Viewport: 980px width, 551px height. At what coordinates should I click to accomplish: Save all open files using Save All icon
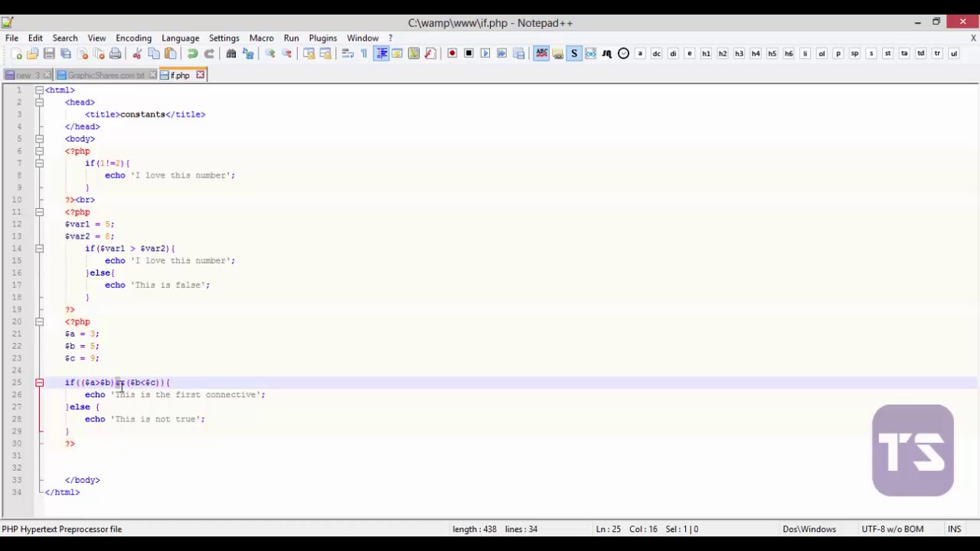click(66, 54)
